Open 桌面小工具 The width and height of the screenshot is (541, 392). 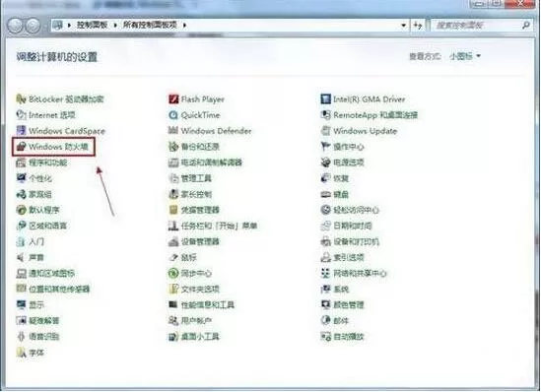tap(194, 337)
